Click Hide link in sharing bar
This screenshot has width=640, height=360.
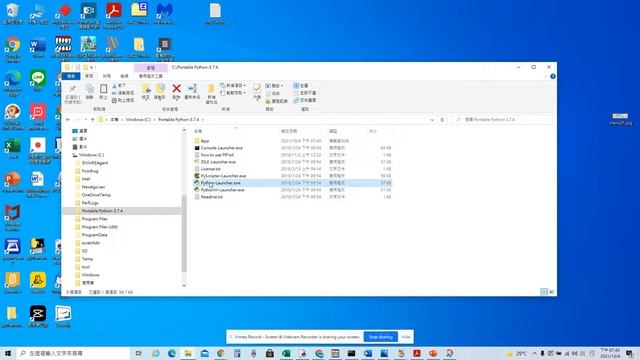click(405, 337)
